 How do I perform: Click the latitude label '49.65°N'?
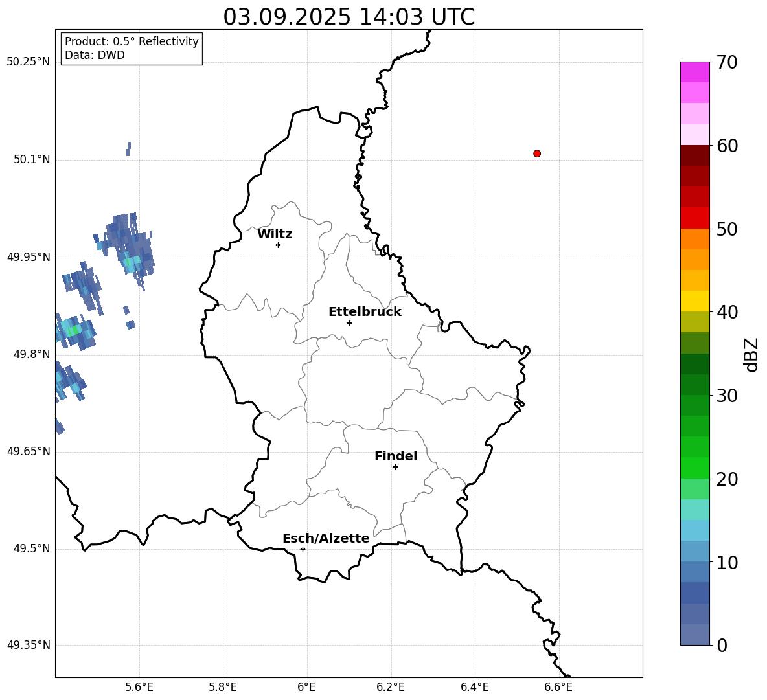click(28, 451)
